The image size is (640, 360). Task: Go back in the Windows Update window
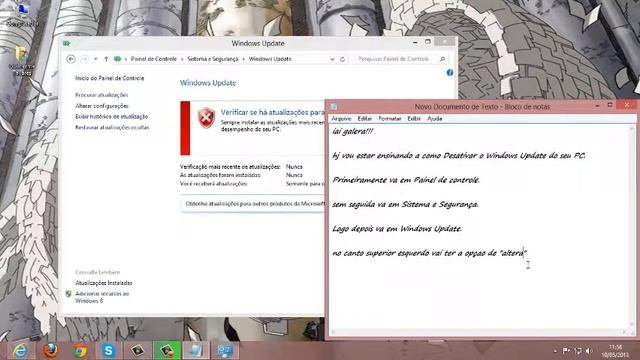point(71,59)
